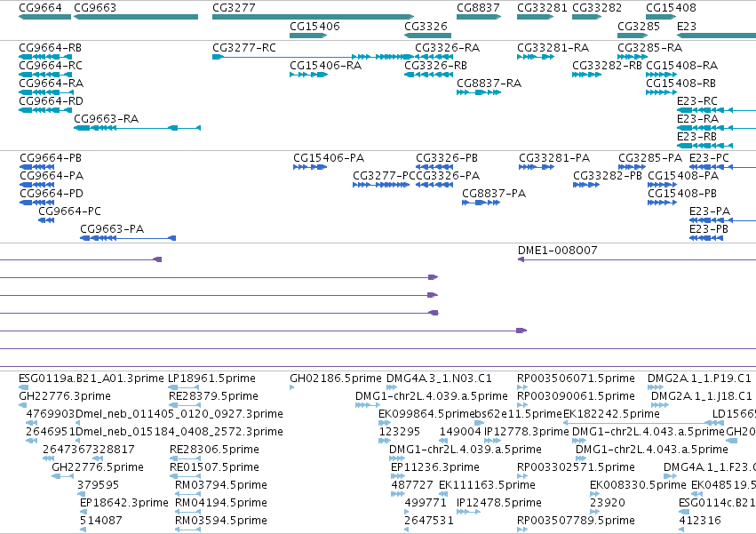Screen dimensions: 756x534
Task: Click protein E23-PB
Action: (709, 228)
